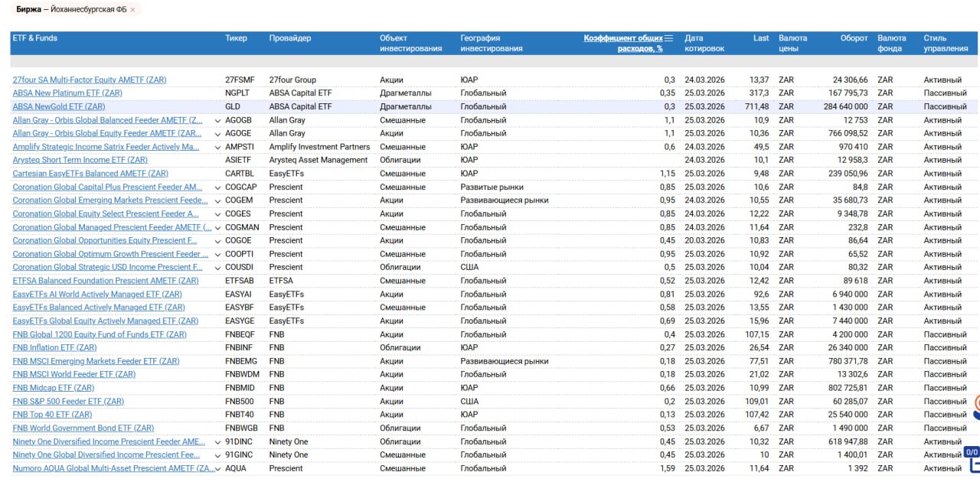Click the Провайдер column header
The image size is (980, 482).
click(x=290, y=38)
